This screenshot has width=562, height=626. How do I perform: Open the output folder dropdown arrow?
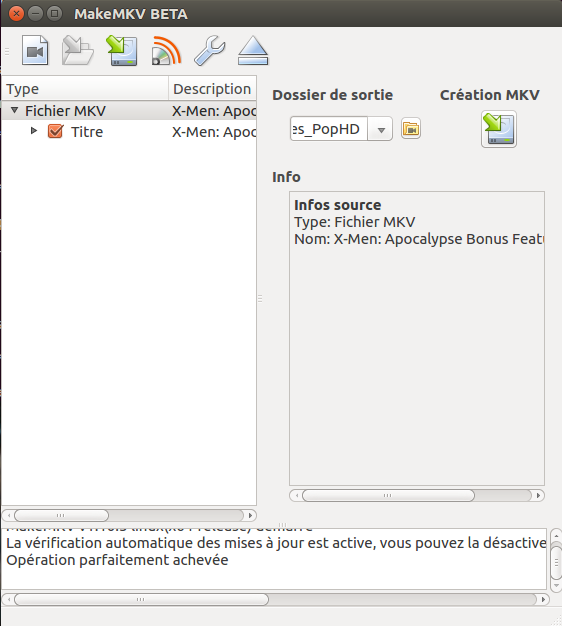380,129
